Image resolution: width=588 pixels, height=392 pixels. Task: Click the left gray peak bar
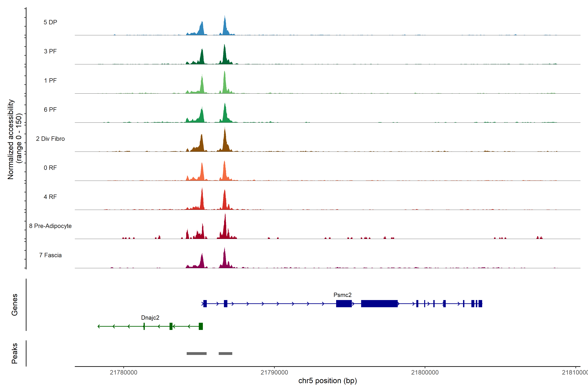click(x=196, y=353)
